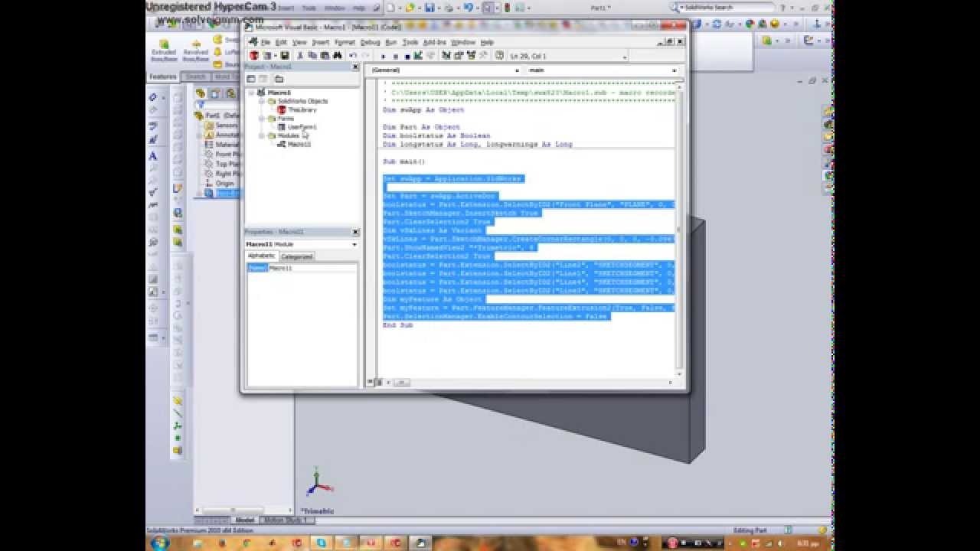980x551 pixels.
Task: Open Project Explorer icon in VBA toolbar
Action: 446,56
